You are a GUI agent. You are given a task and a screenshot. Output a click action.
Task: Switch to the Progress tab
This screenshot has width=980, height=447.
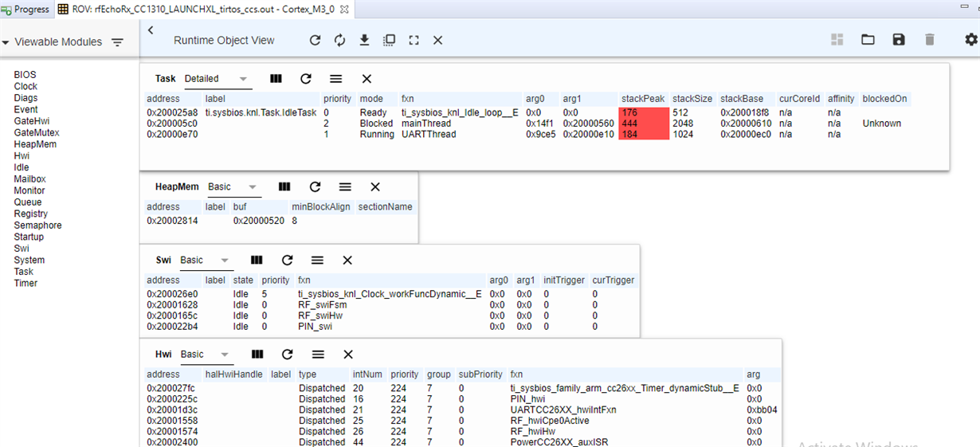click(26, 10)
